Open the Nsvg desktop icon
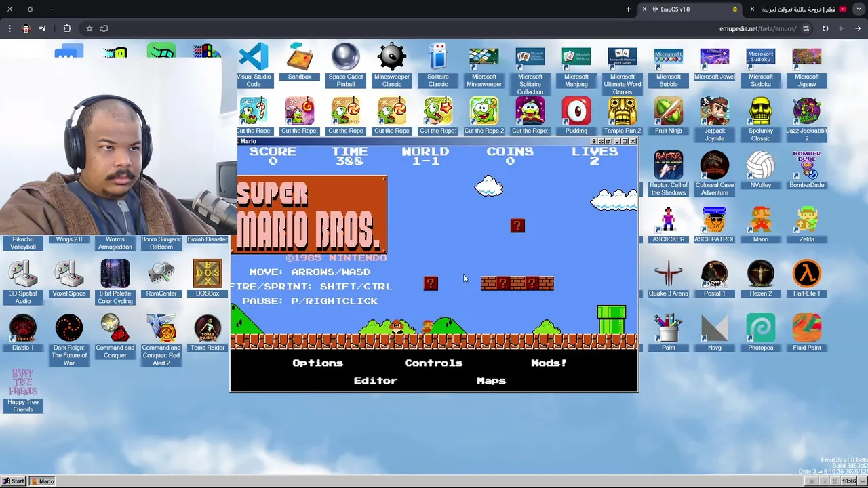 (715, 333)
